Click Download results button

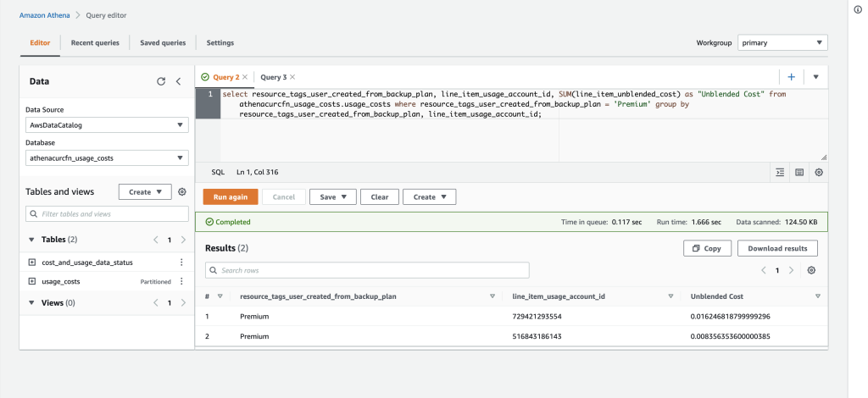tap(778, 248)
